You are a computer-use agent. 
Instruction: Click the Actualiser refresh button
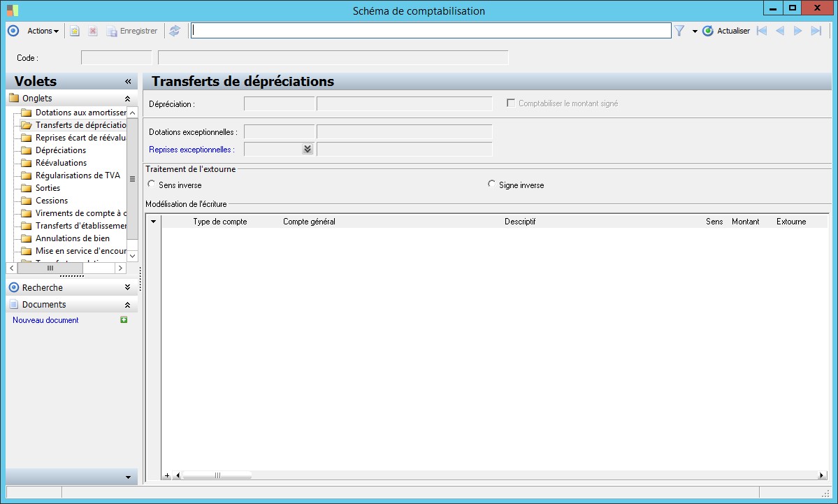[726, 31]
